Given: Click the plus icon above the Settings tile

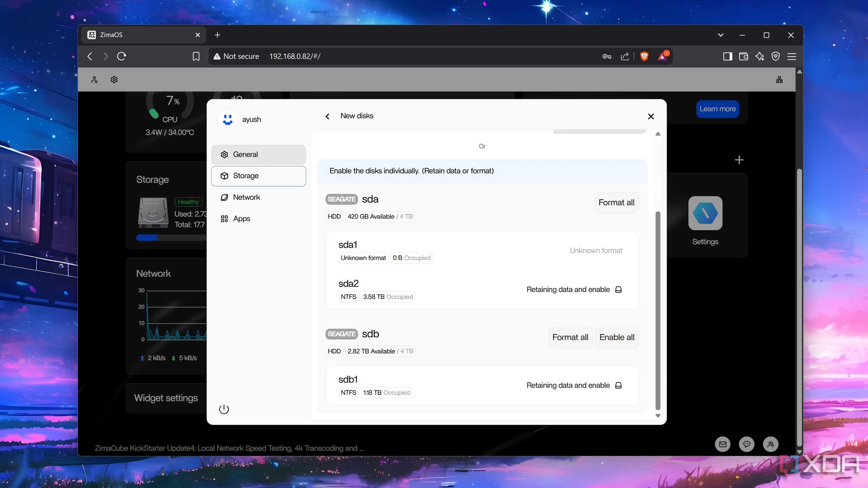Looking at the screenshot, I should (739, 160).
